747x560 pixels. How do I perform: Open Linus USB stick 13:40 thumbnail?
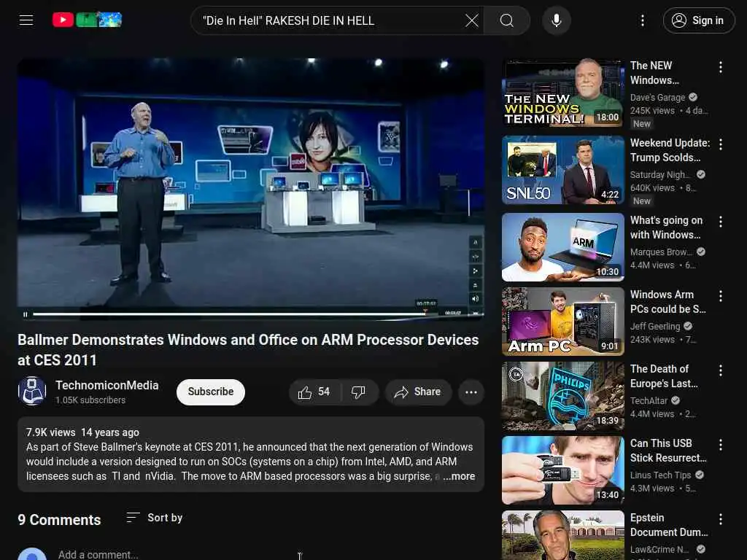pyautogui.click(x=562, y=470)
